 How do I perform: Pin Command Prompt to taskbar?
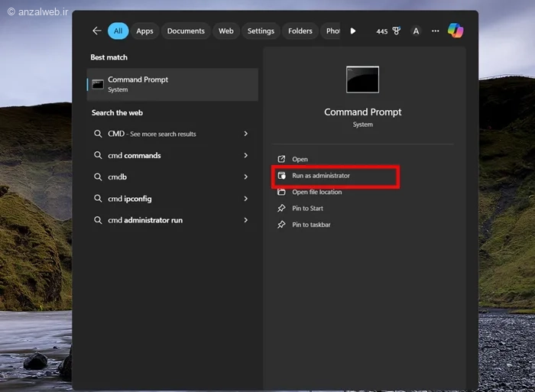(311, 225)
